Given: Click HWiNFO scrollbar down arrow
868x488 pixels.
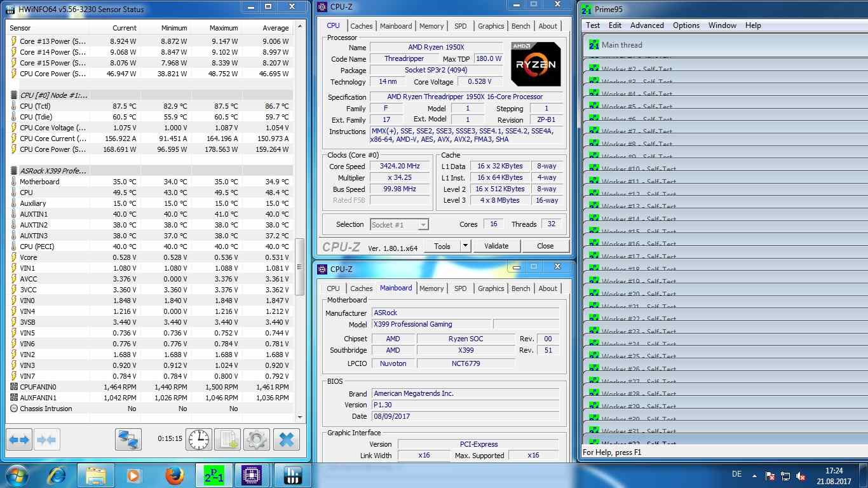Looking at the screenshot, I should pos(301,417).
